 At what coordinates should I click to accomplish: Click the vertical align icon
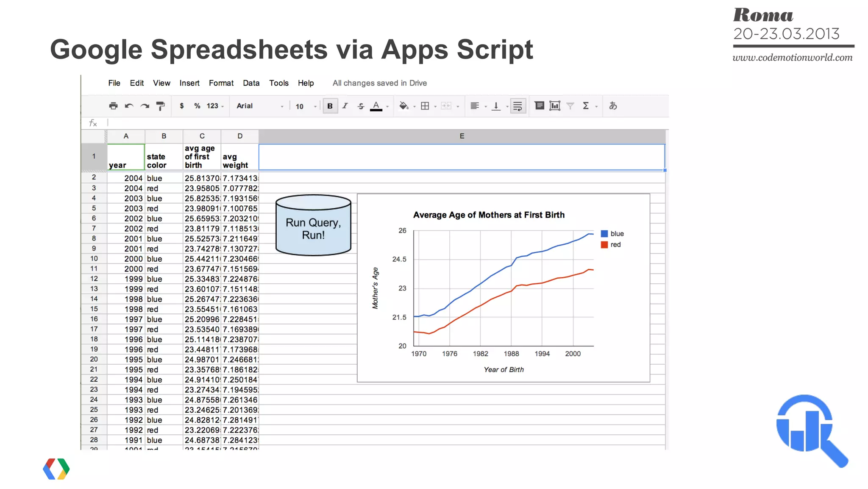pyautogui.click(x=496, y=106)
